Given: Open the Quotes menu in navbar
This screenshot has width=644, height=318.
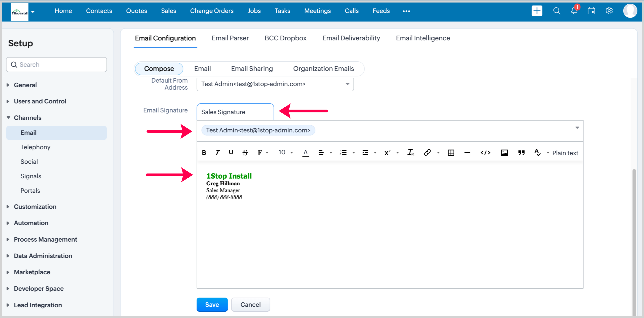Looking at the screenshot, I should pyautogui.click(x=136, y=11).
